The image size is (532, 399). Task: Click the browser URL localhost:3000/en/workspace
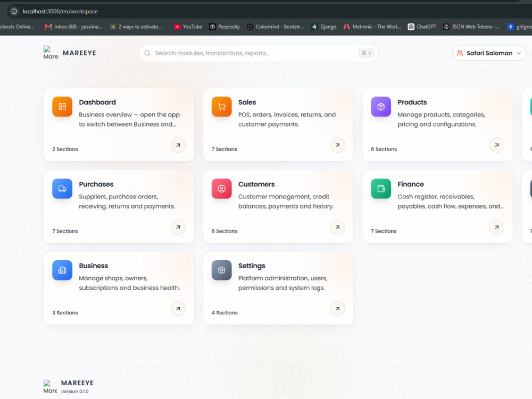(61, 11)
